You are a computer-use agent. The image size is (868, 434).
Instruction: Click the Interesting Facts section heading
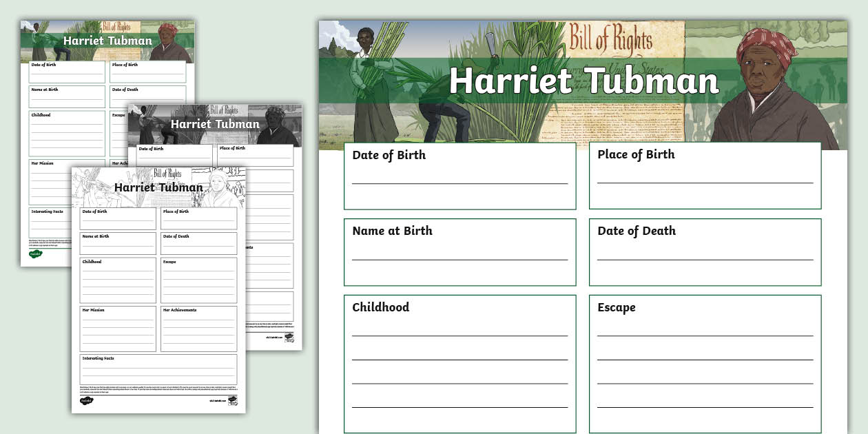pyautogui.click(x=99, y=358)
